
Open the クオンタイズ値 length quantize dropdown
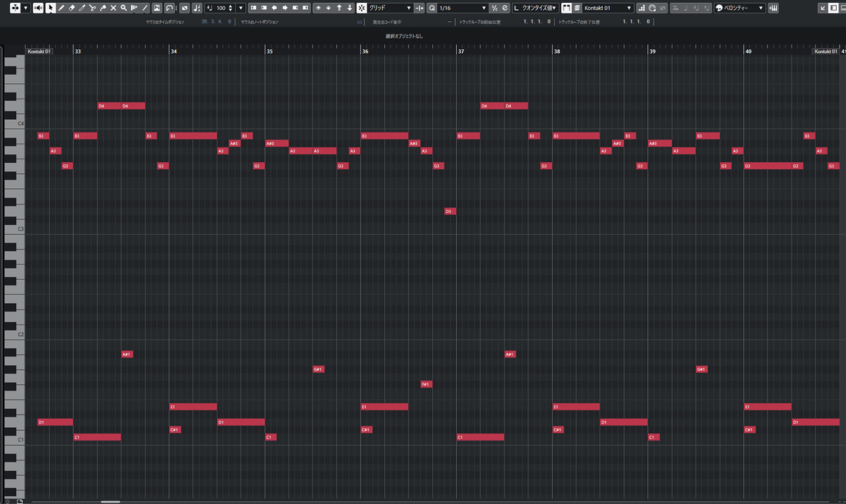(534, 8)
